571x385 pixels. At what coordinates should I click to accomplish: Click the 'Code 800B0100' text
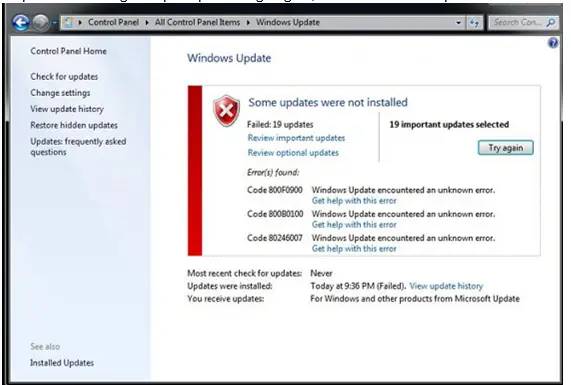[275, 214]
